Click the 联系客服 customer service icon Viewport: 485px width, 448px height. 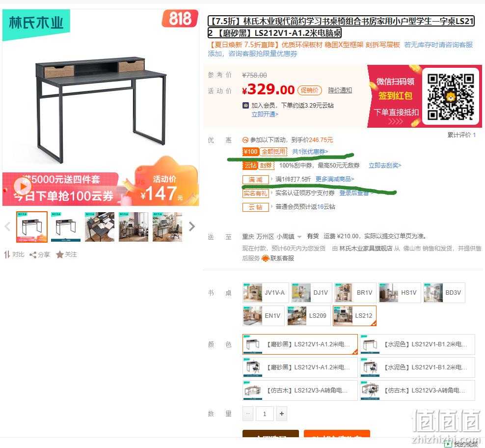click(266, 258)
